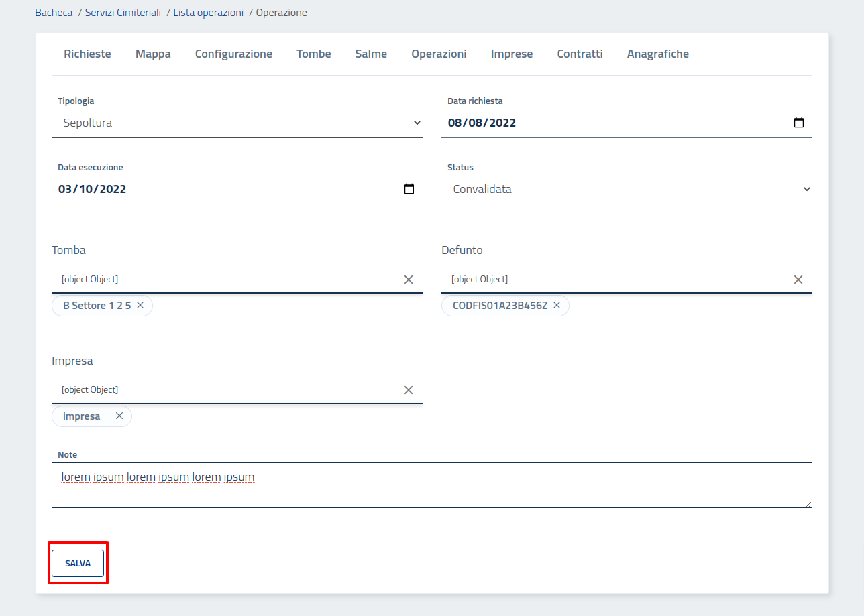Remove the 'impresa' chip
The image size is (864, 616).
(x=119, y=416)
